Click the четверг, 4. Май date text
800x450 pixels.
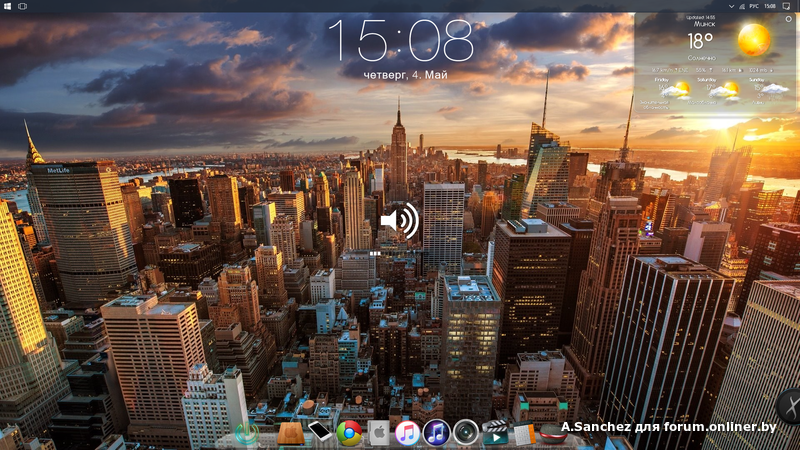coord(406,75)
